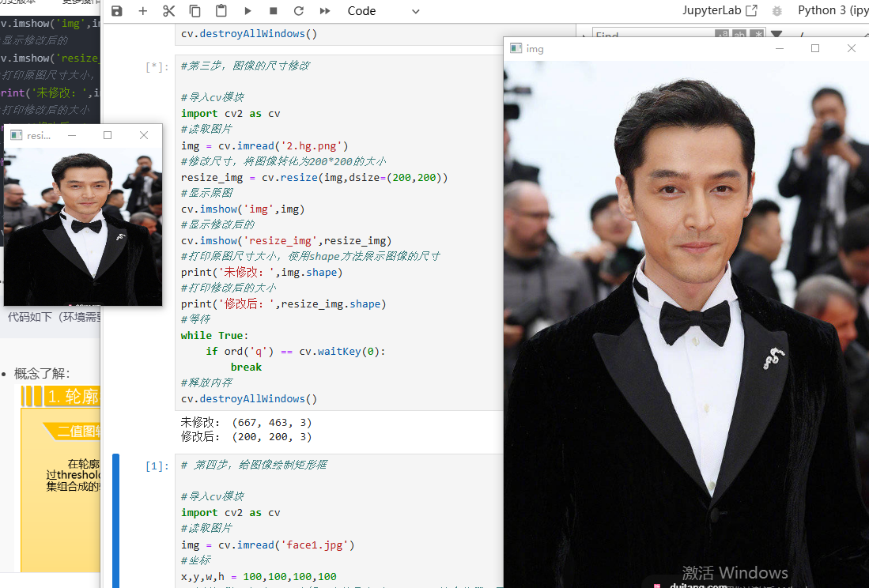Viewport: 869px width, 588px height.
Task: Click the comment # 第四步，给图像绘制矩形框
Action: [254, 465]
